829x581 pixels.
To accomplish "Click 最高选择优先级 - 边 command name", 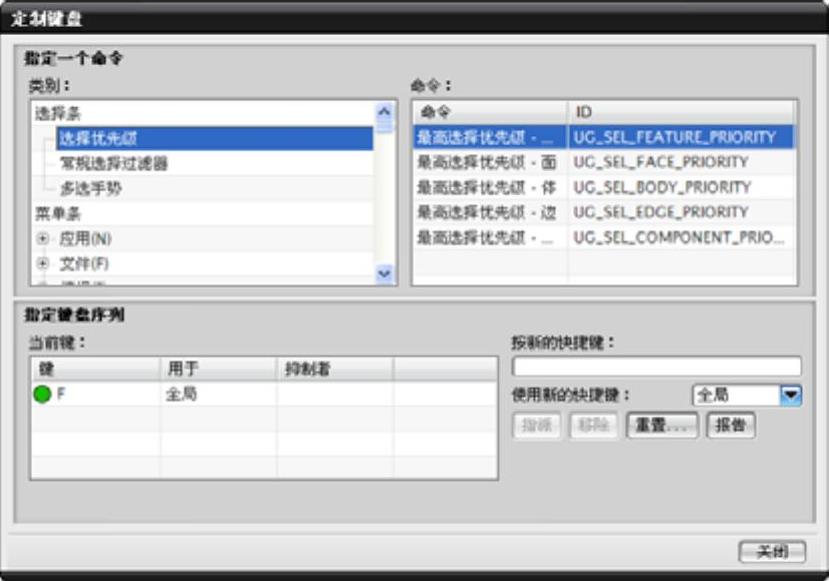I will click(486, 212).
